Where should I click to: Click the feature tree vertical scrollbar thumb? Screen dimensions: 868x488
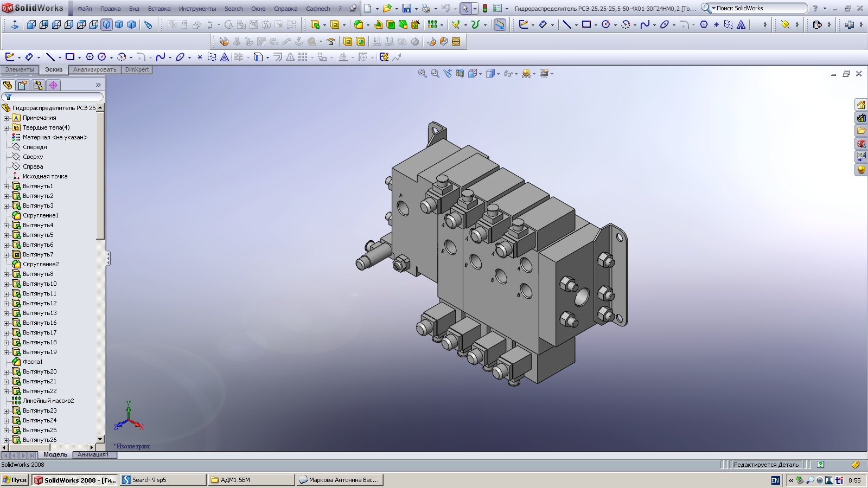100,175
